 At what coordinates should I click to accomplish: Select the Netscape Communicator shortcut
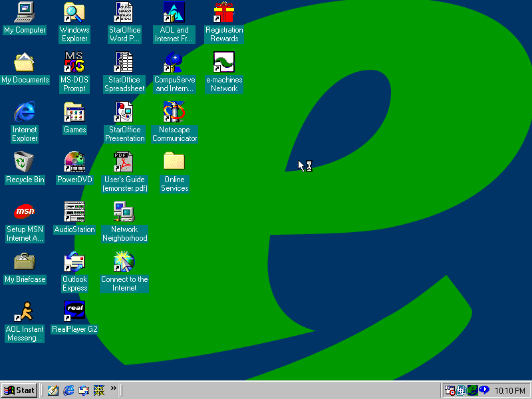174,112
